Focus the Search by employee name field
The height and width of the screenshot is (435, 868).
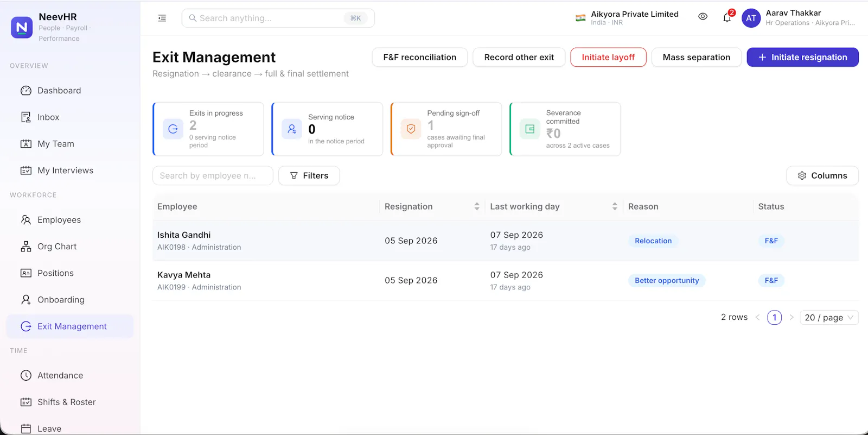click(x=213, y=175)
